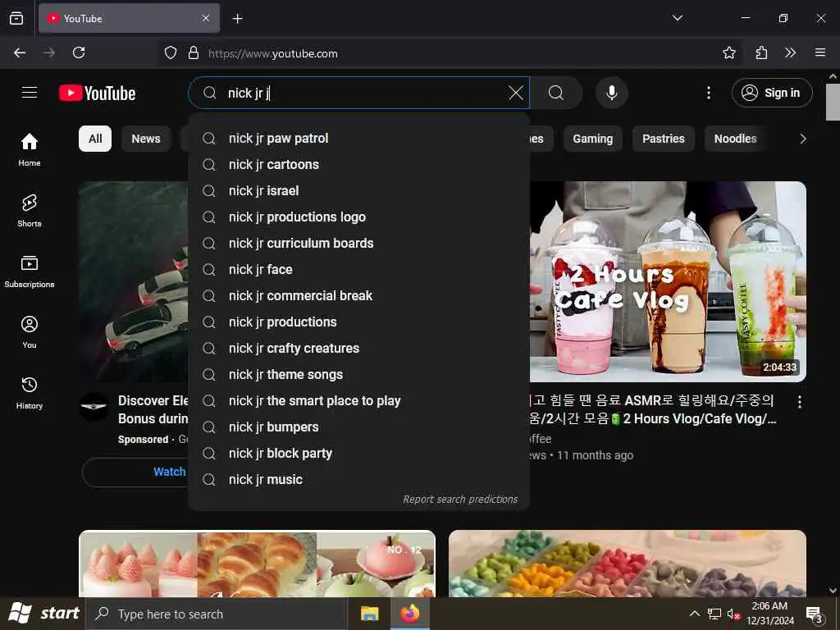This screenshot has width=840, height=630.
Task: Choose suggestion nick jr bumpers
Action: 359,427
